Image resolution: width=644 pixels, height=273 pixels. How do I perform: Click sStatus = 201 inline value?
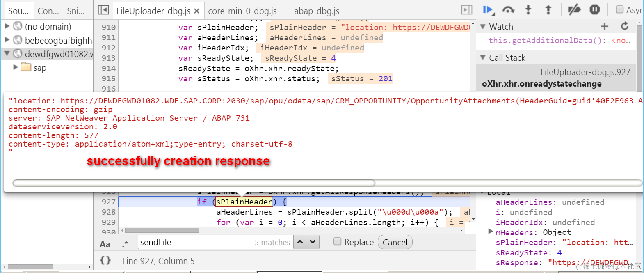click(361, 78)
